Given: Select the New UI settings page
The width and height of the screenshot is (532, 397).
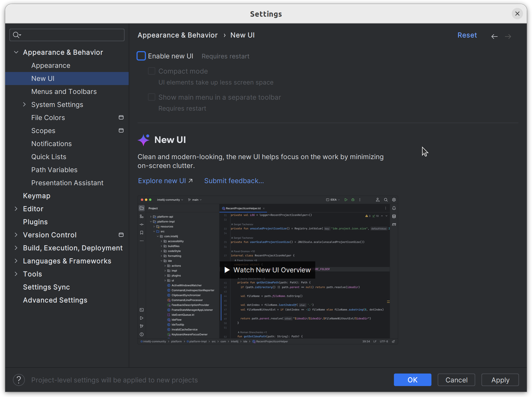Looking at the screenshot, I should pos(67,79).
